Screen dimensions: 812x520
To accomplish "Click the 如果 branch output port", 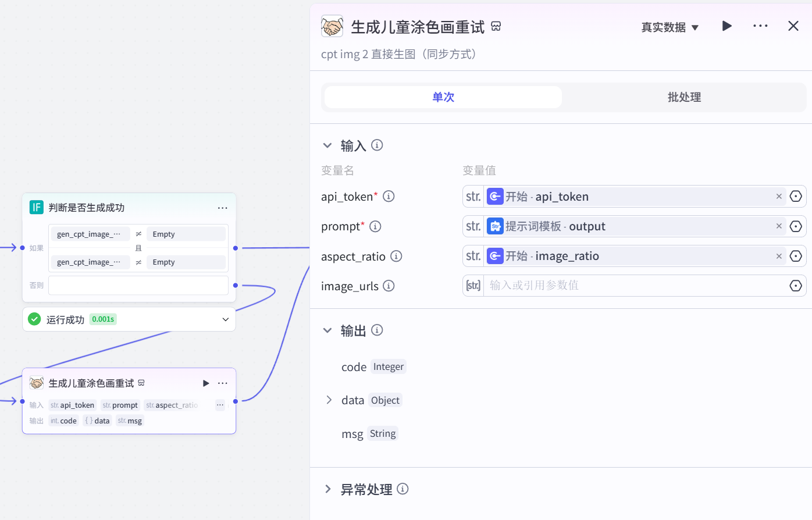I will 236,248.
